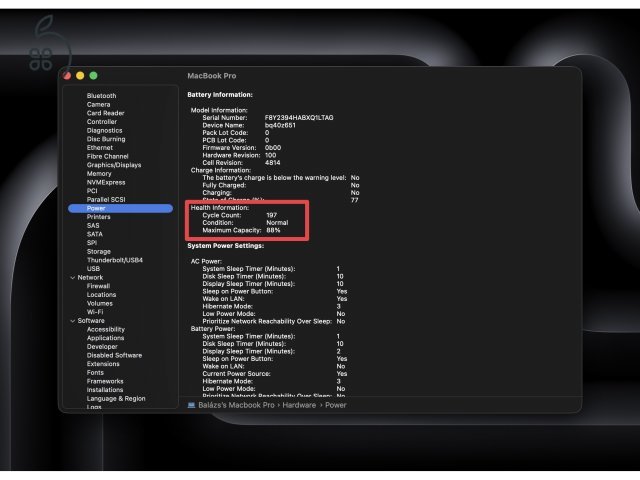Click Hardware in the path bar
Image resolution: width=640 pixels, height=480 pixels.
pos(299,405)
